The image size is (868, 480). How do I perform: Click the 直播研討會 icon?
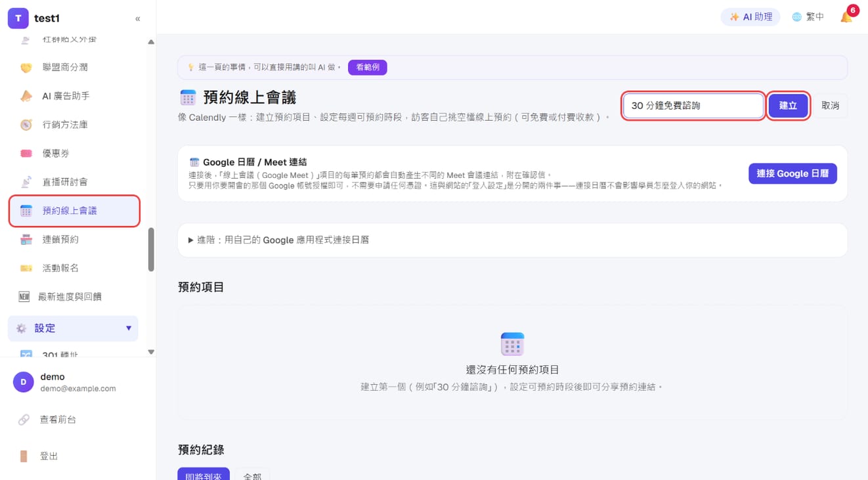point(26,182)
